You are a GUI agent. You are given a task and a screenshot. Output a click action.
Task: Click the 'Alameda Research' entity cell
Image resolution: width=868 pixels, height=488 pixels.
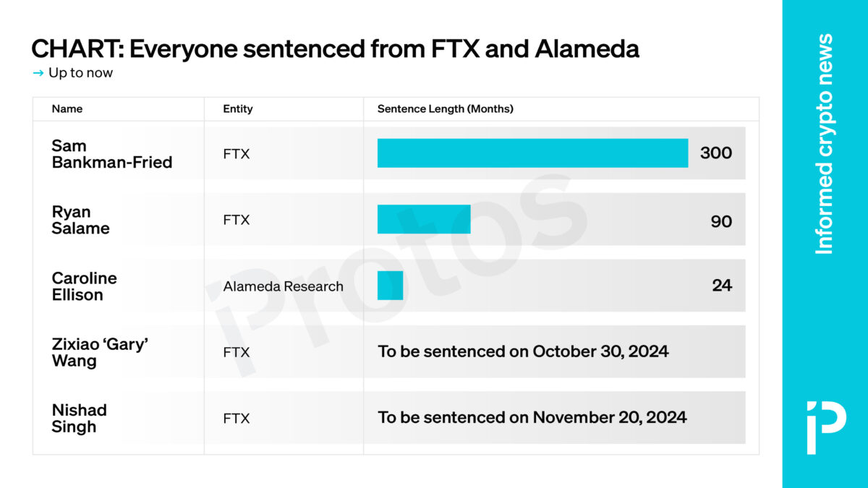[x=284, y=286]
